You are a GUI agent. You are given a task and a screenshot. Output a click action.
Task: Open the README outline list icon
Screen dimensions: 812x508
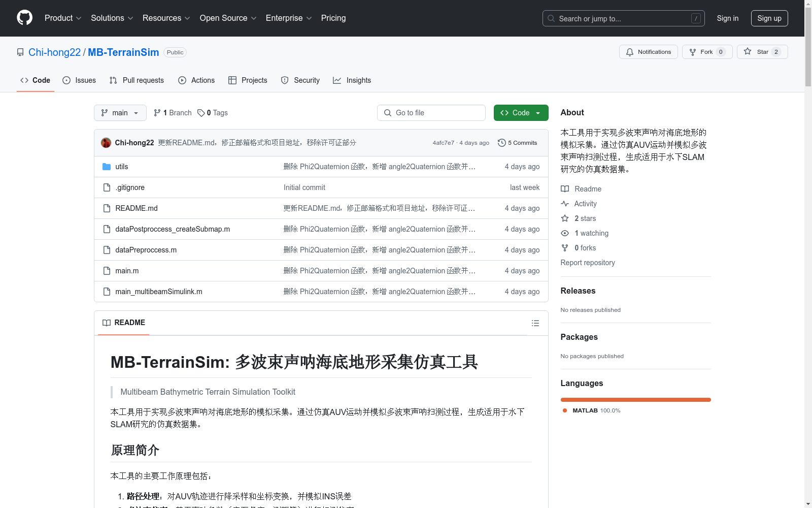(x=535, y=323)
